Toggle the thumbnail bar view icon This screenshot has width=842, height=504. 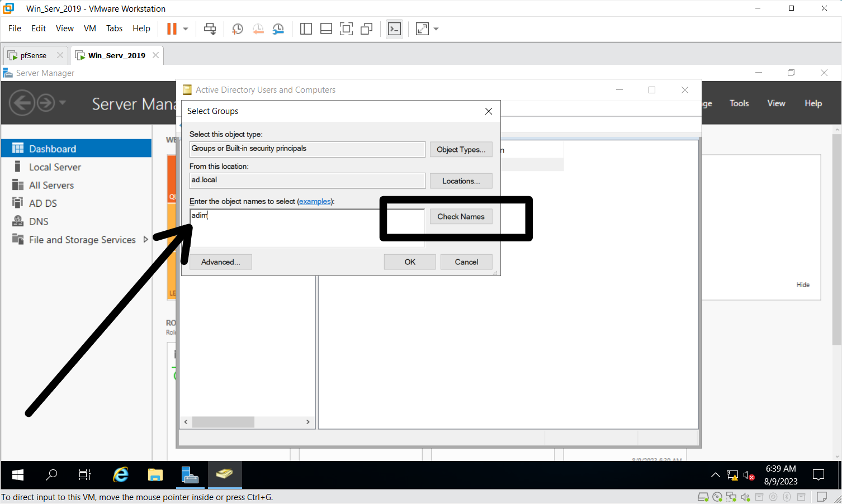[326, 29]
